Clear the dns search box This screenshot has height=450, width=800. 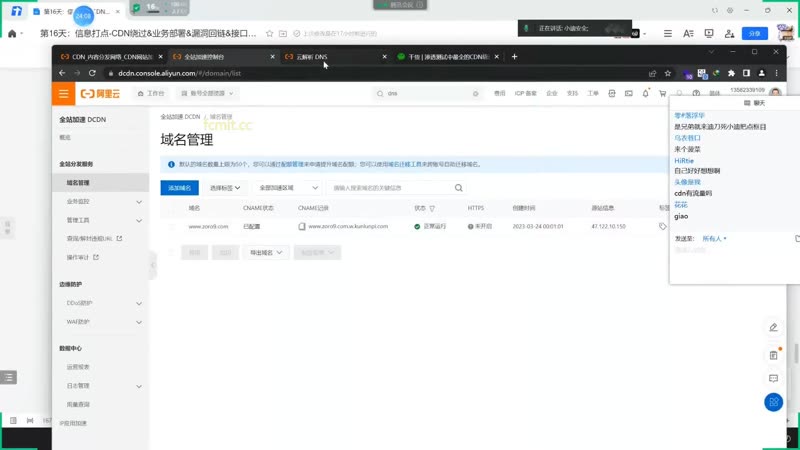476,93
